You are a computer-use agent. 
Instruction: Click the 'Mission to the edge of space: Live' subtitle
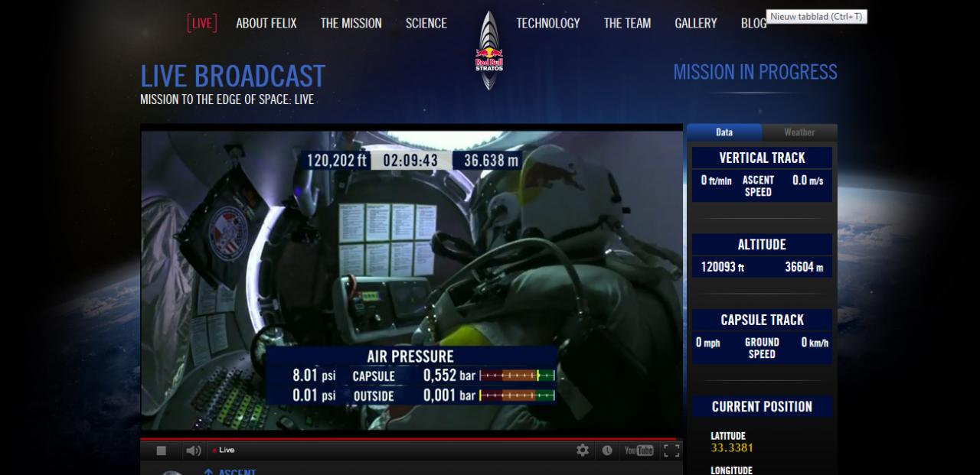pos(227,99)
